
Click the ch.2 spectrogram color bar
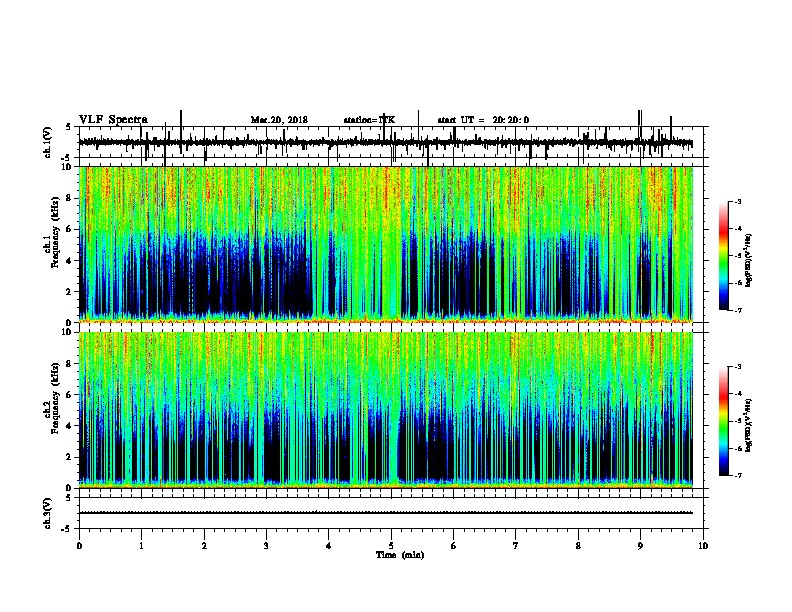tap(723, 421)
